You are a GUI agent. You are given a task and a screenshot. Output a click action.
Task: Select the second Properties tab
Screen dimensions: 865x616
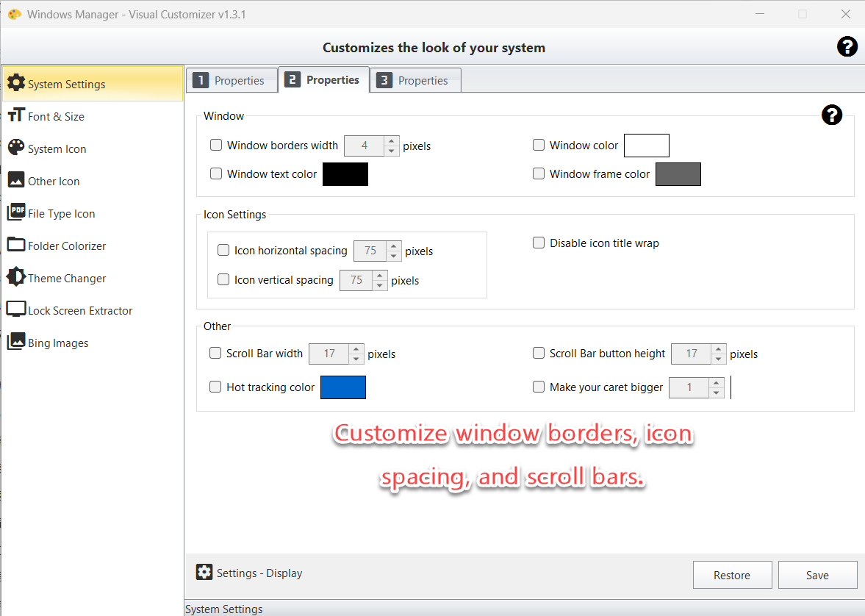324,79
